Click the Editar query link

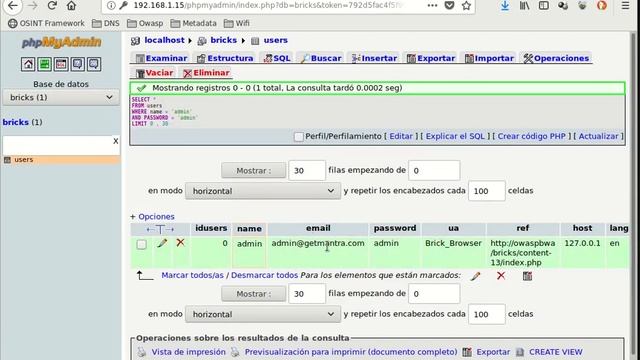coord(401,136)
